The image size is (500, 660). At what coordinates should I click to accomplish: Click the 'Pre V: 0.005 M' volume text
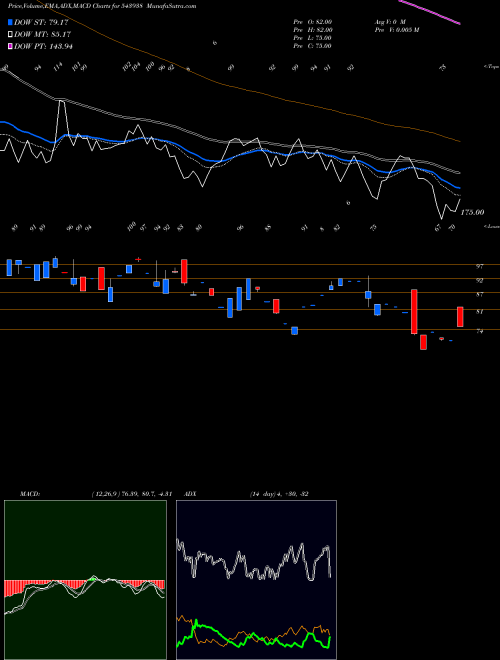click(396, 30)
